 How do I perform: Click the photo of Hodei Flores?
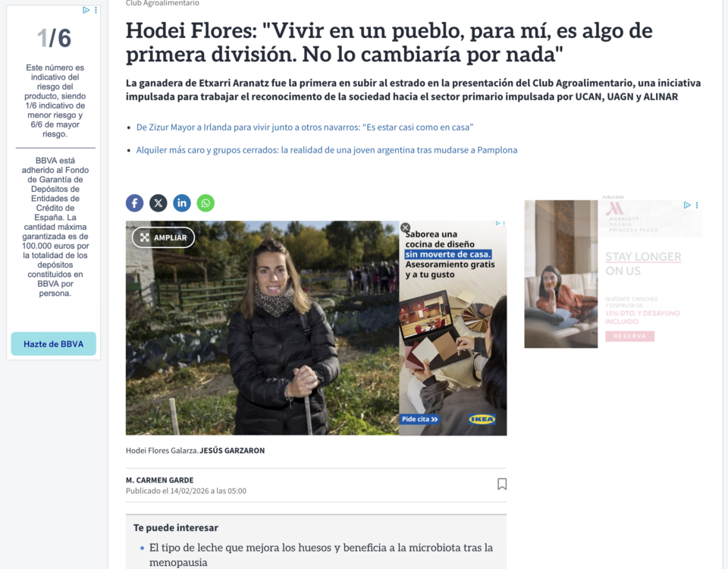coord(262,328)
